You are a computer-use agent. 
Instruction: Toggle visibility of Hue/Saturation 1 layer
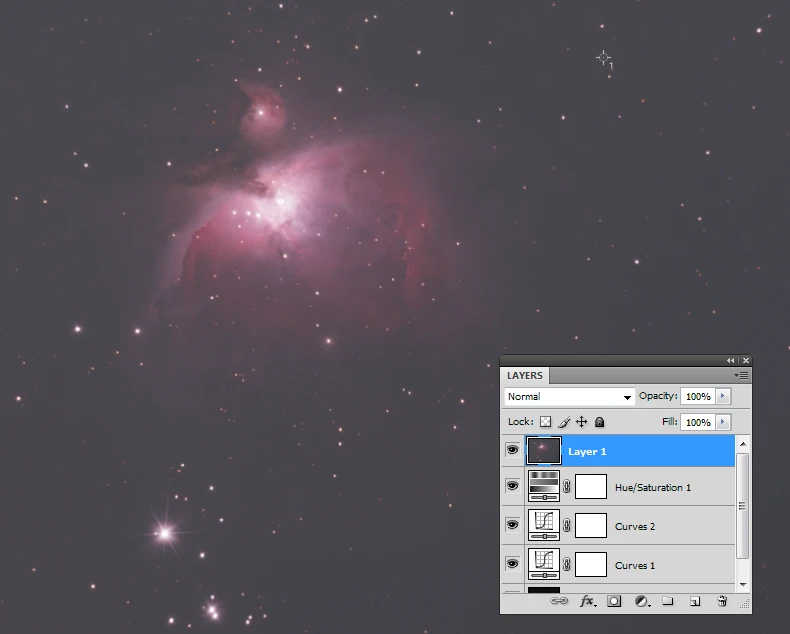(x=513, y=487)
